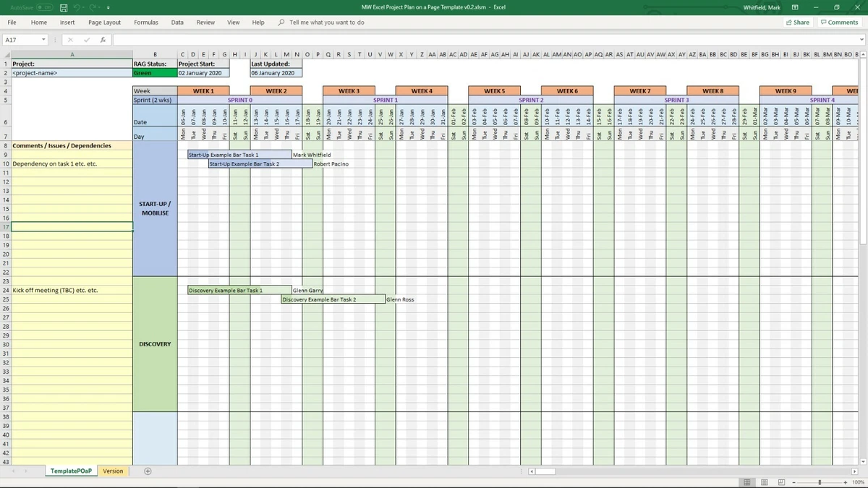868x488 pixels.
Task: Switch to the Version sheet tab
Action: coord(113,471)
